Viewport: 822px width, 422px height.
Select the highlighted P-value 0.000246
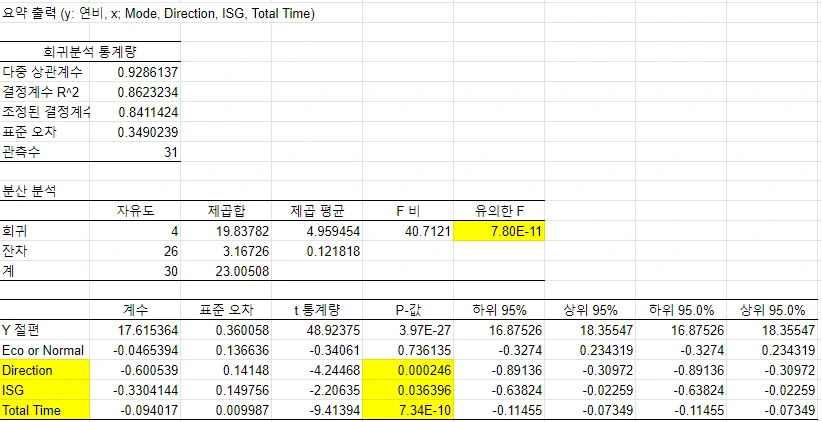coord(408,371)
